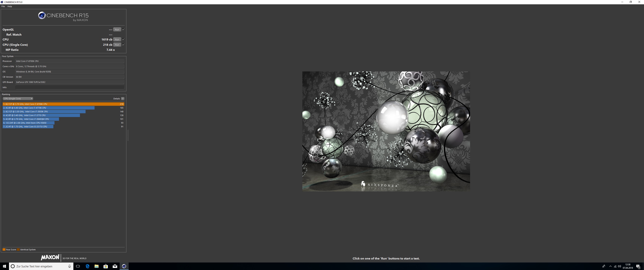Viewport: 644px width, 270px height.
Task: Click the orange Your Score legend swatch
Action: click(4, 249)
